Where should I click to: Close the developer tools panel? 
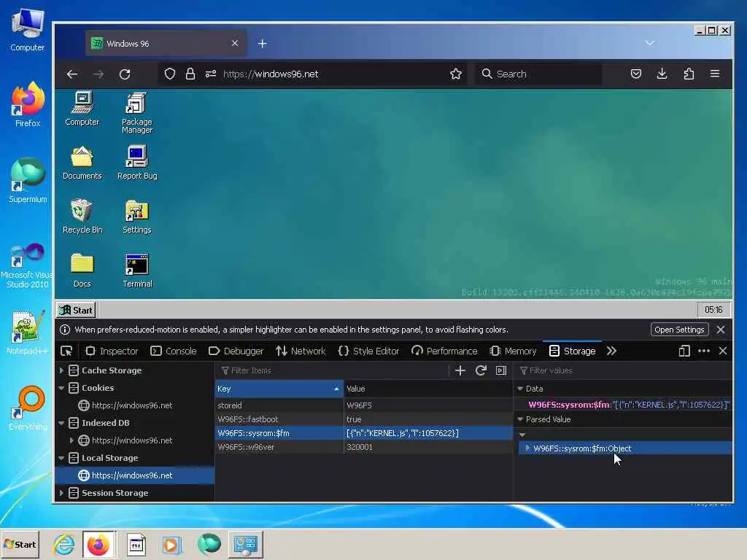[723, 351]
